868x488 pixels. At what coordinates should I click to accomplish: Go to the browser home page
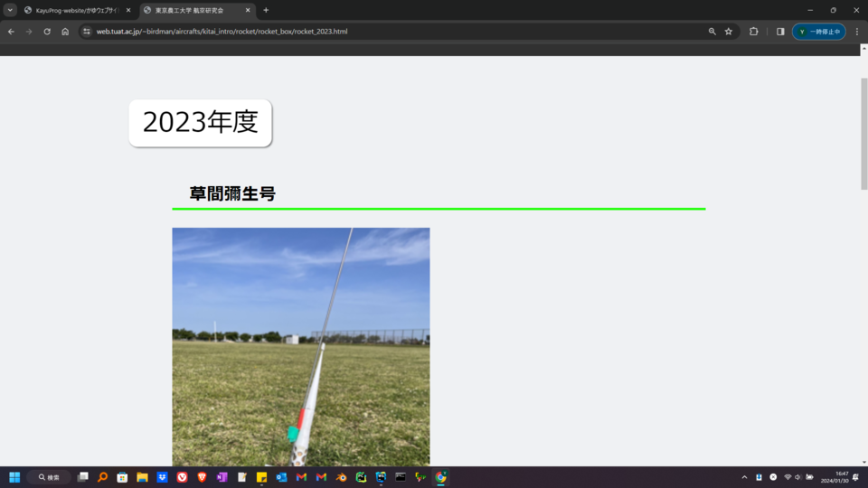(x=65, y=32)
